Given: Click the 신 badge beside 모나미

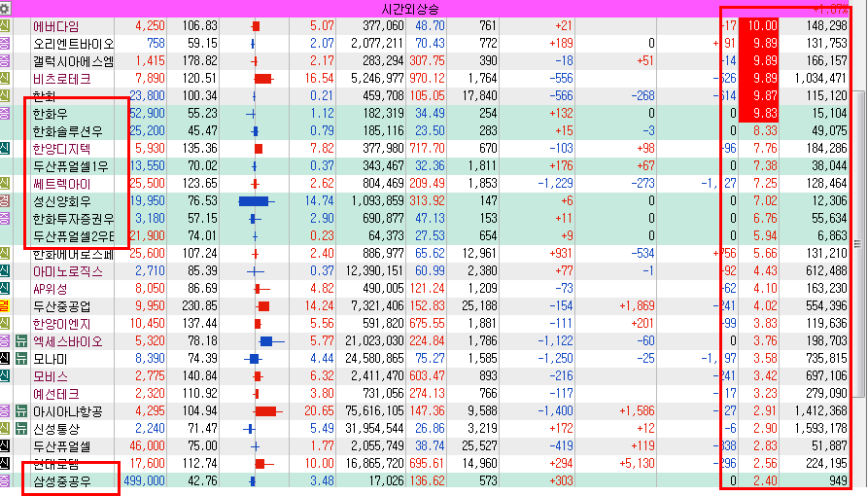Looking at the screenshot, I should click(5, 359).
